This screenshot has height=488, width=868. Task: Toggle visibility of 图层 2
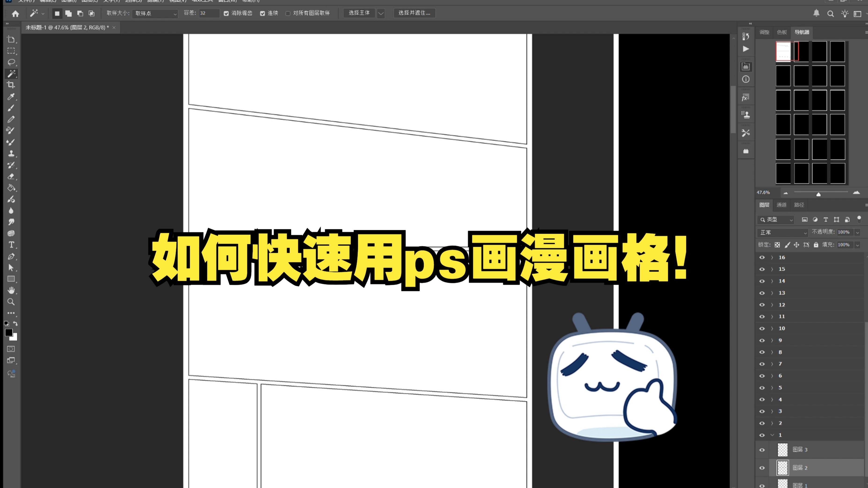762,468
